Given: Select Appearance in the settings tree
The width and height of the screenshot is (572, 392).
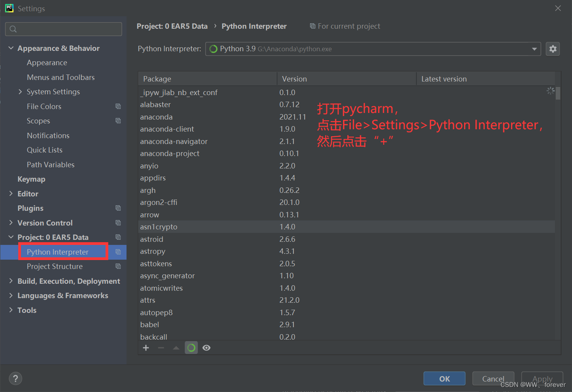Looking at the screenshot, I should [x=47, y=62].
